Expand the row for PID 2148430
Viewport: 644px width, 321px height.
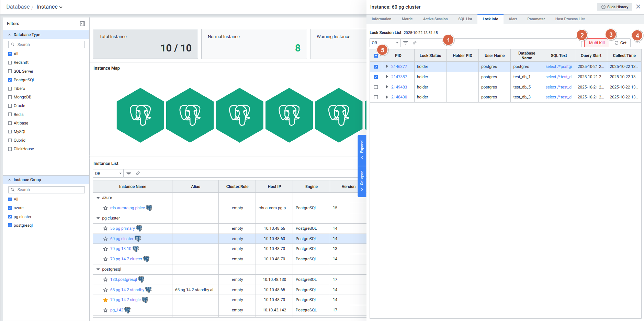point(387,97)
